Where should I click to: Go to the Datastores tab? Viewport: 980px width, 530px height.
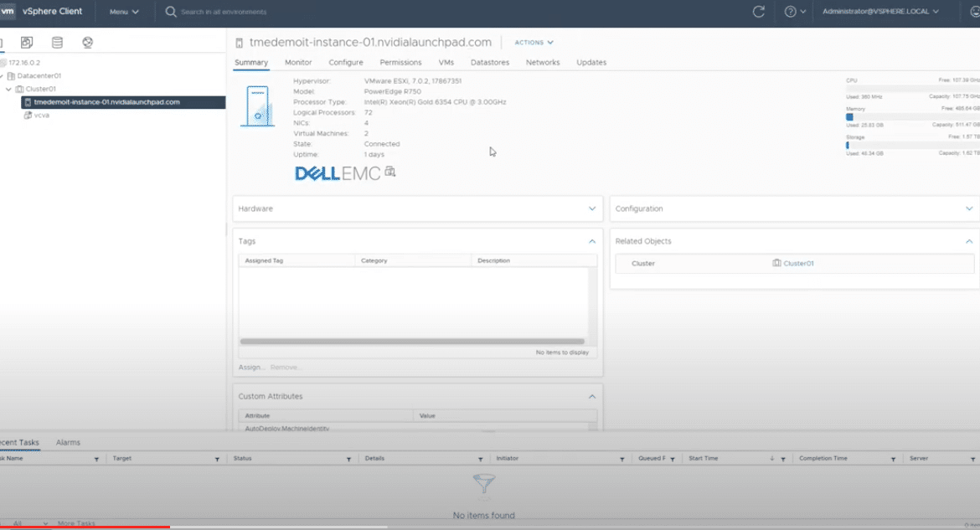pos(490,63)
